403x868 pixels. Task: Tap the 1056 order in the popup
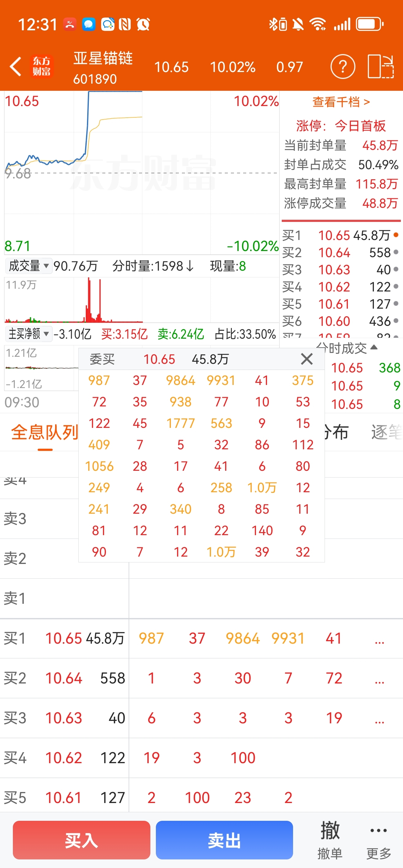(99, 466)
